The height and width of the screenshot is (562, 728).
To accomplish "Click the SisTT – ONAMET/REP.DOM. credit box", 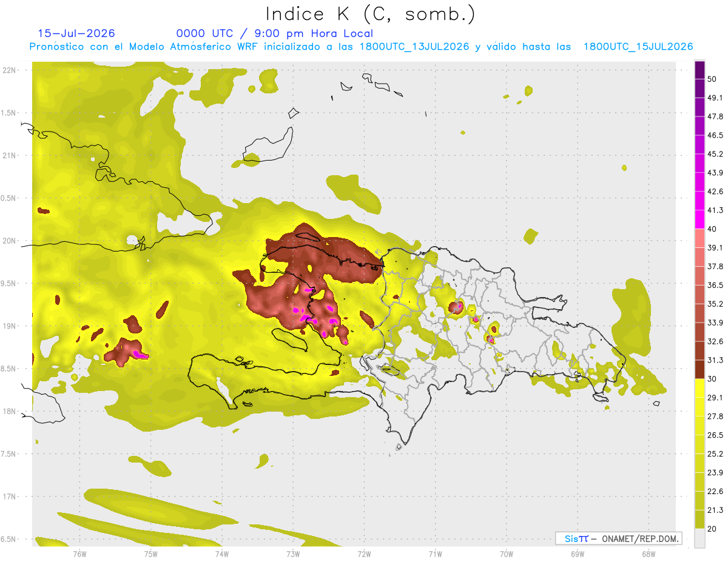I will 618,538.
